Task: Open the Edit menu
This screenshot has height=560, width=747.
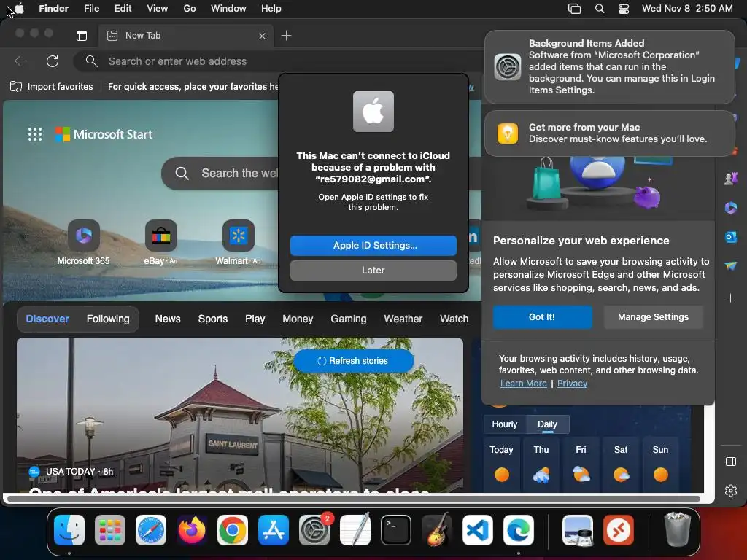Action: tap(123, 8)
